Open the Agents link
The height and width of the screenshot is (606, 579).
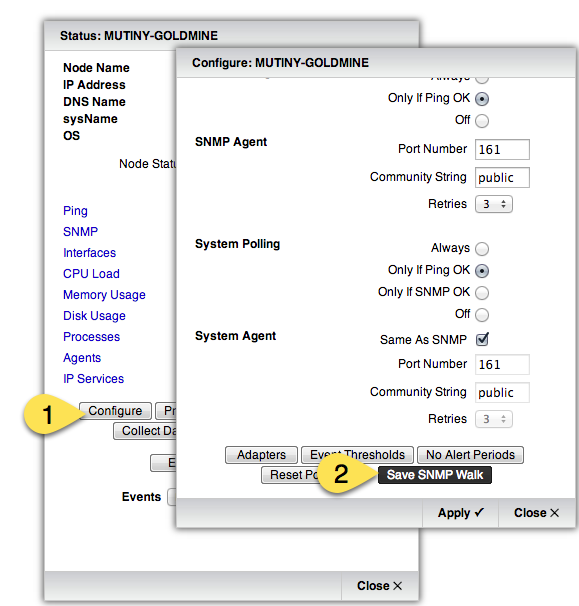point(82,358)
